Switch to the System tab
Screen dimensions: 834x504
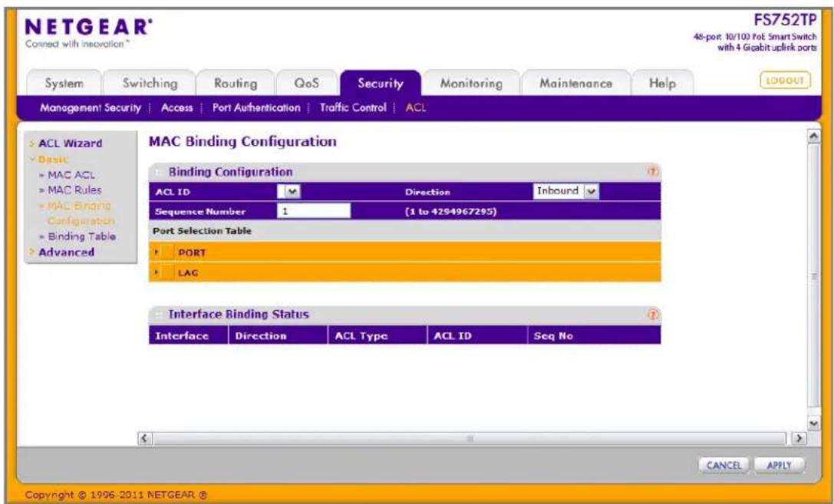64,84
